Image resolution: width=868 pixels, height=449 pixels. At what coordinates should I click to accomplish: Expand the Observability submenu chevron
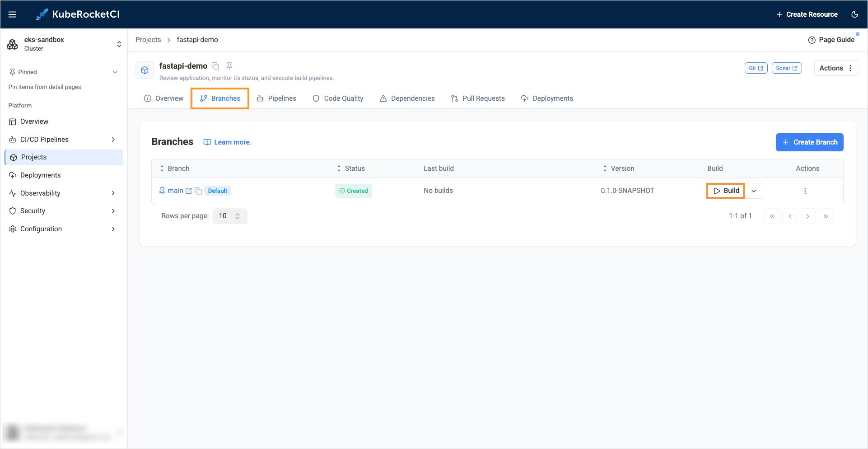[x=113, y=193]
